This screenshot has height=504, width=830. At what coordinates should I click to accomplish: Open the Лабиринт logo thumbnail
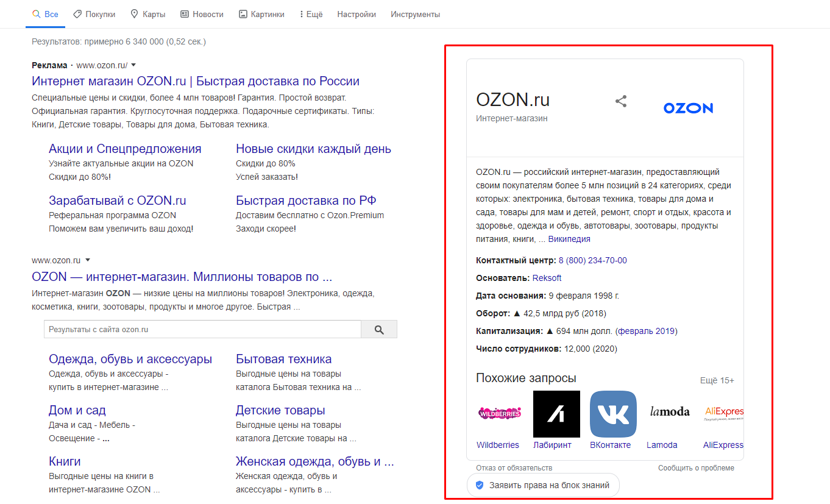(556, 414)
